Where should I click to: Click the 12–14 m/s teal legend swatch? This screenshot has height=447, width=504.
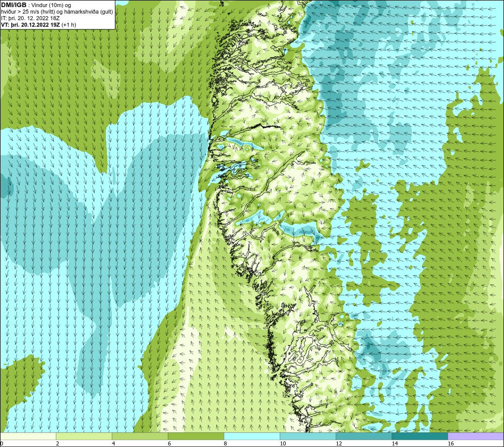tap(364, 436)
